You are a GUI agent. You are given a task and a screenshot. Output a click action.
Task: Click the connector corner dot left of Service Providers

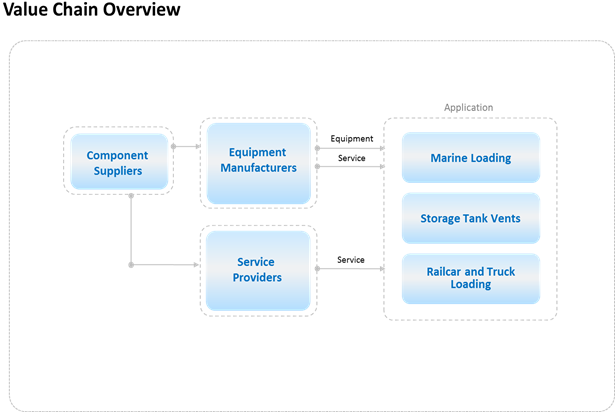click(x=131, y=265)
